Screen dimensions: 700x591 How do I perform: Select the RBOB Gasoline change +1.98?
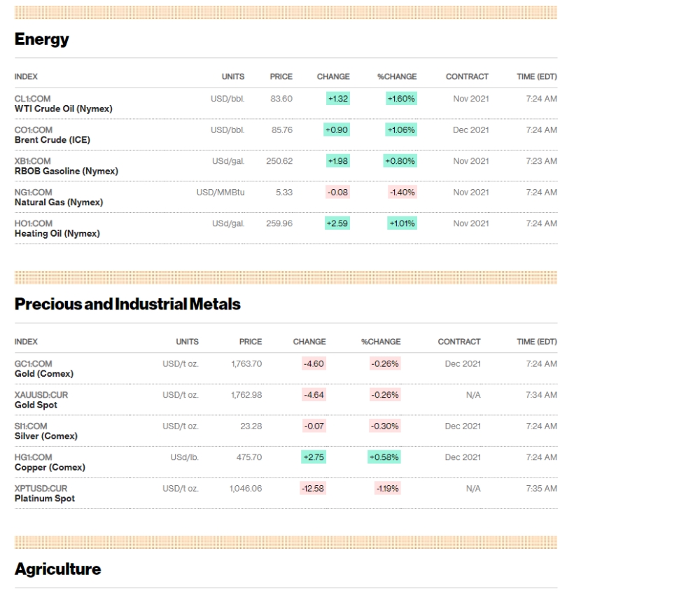338,161
